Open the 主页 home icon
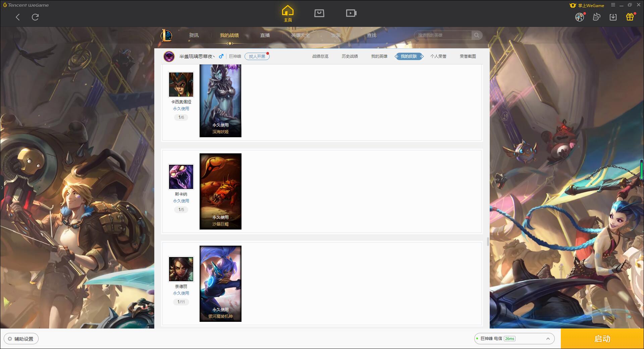 pos(288,14)
